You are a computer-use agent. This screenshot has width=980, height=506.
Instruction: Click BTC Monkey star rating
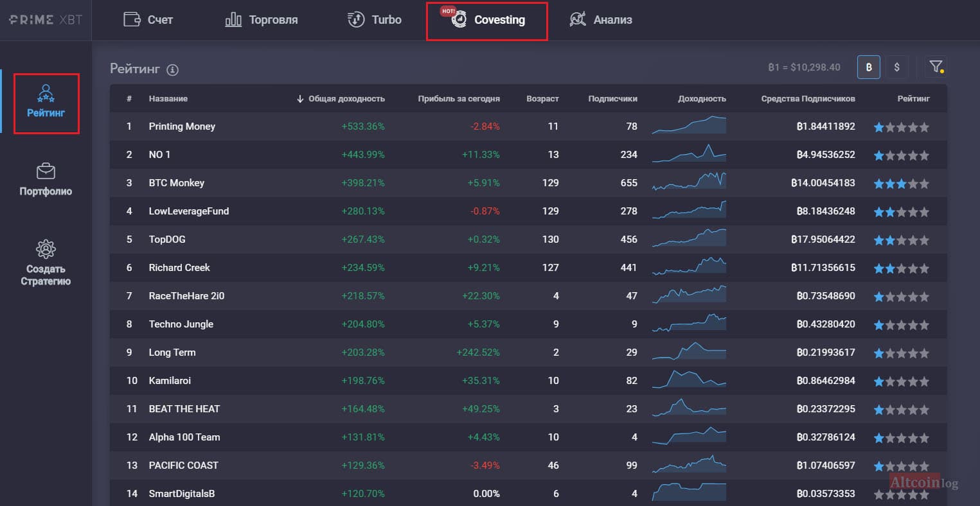pyautogui.click(x=901, y=184)
